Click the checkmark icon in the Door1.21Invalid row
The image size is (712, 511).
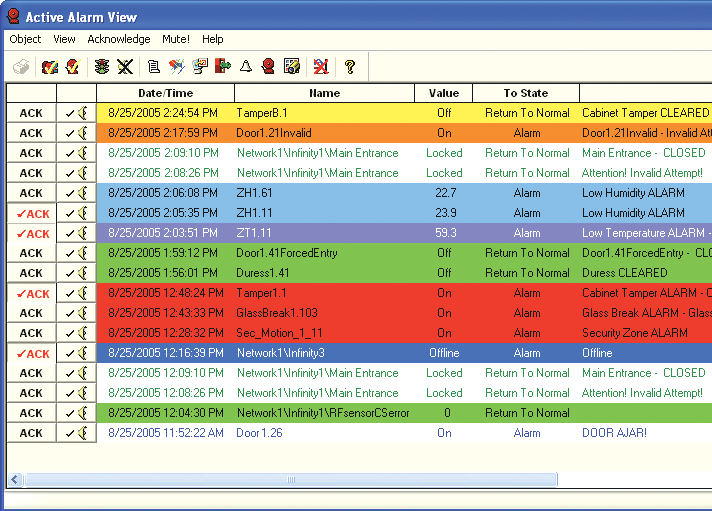69,134
